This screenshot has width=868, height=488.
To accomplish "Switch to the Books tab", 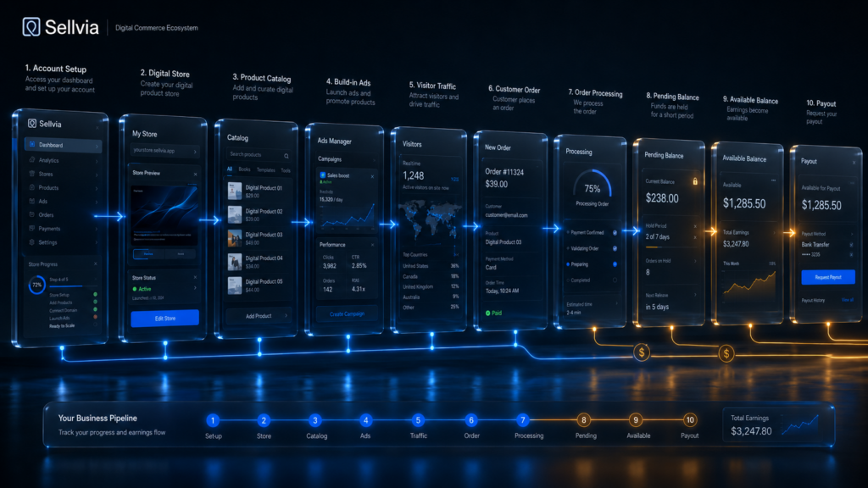I will tap(244, 169).
